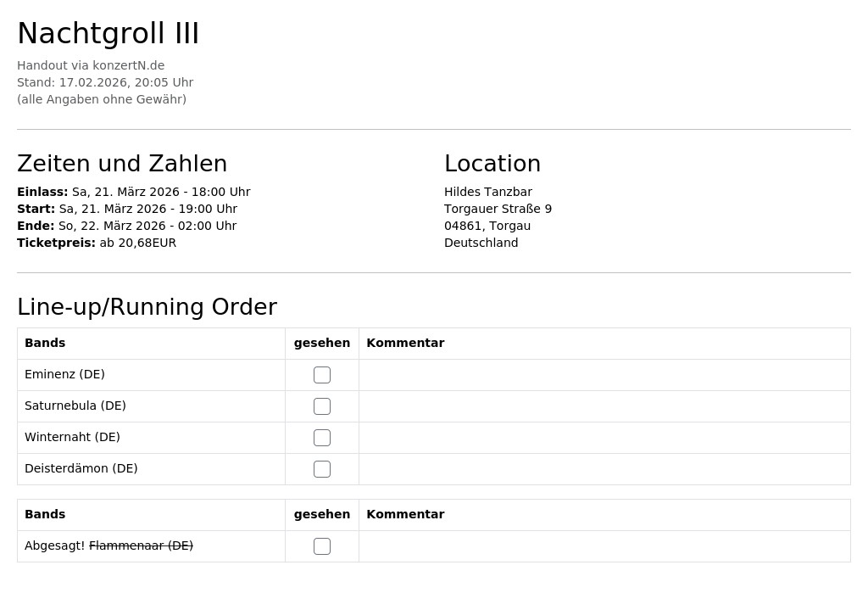The width and height of the screenshot is (868, 593).
Task: Click the Kommentar cell for Flammenaar row
Action: 604,546
